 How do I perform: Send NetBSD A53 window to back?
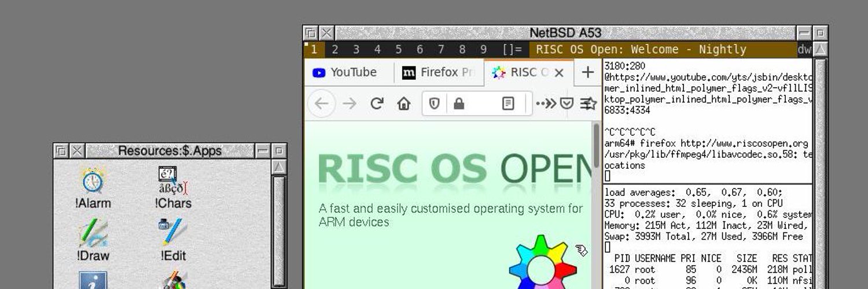[x=311, y=33]
